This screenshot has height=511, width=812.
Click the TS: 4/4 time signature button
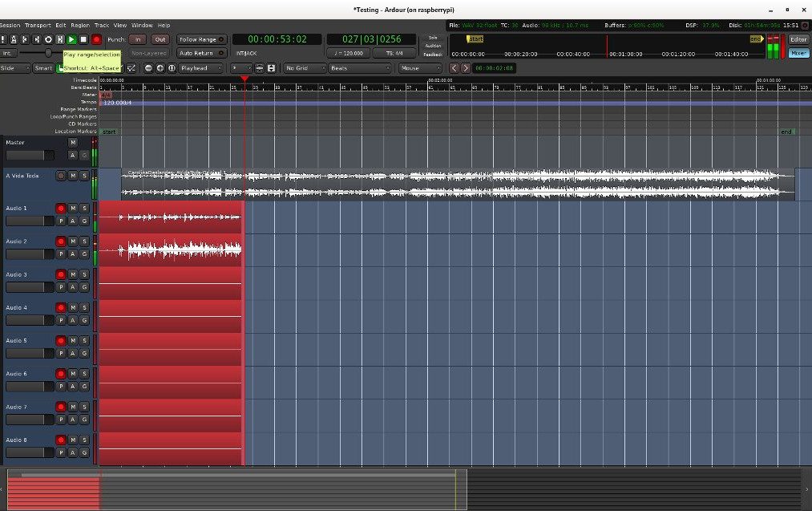point(394,54)
